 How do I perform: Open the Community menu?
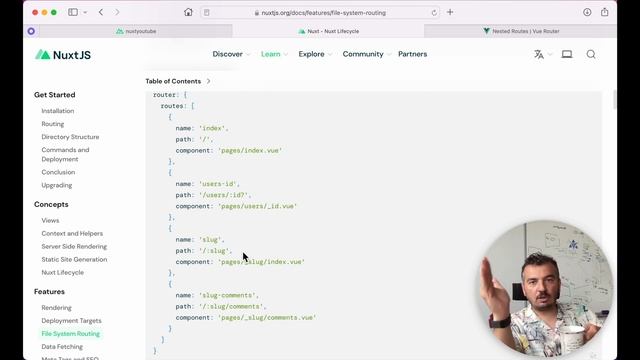[367, 54]
